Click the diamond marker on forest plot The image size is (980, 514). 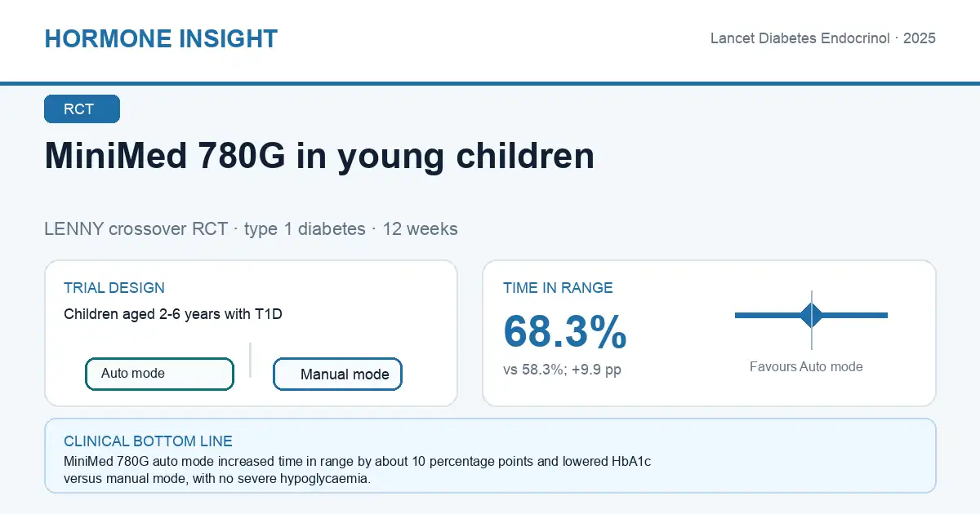tap(811, 315)
